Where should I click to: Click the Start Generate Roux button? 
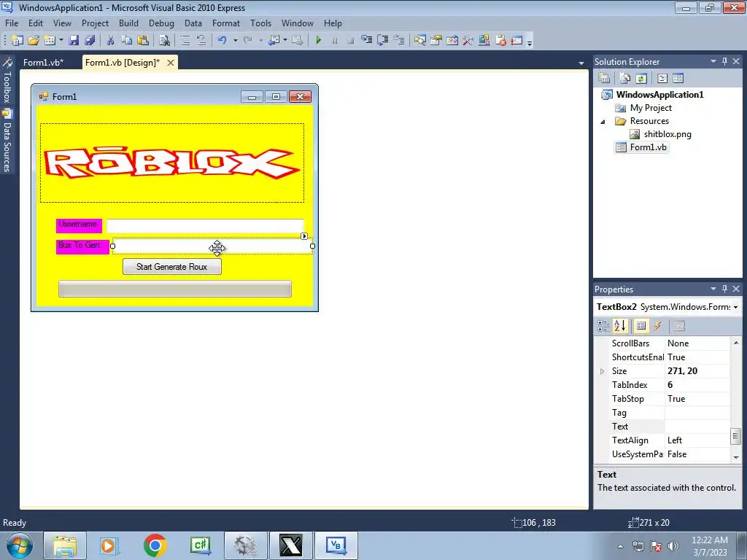coord(172,267)
